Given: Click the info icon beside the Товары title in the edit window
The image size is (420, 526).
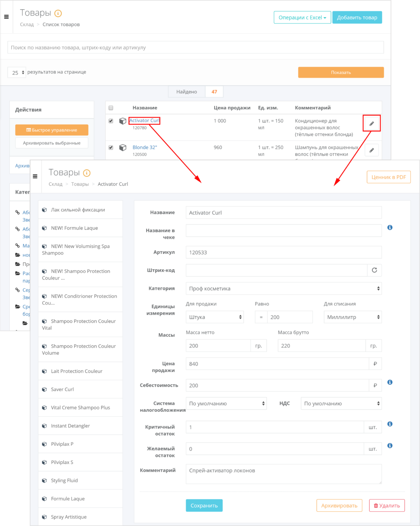Looking at the screenshot, I should 87,173.
